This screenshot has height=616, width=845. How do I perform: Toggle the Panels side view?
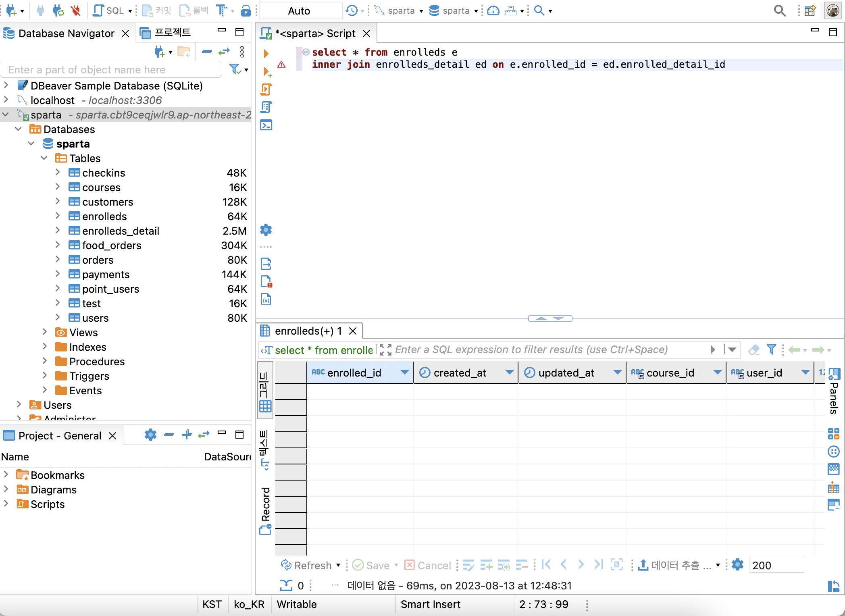(834, 391)
